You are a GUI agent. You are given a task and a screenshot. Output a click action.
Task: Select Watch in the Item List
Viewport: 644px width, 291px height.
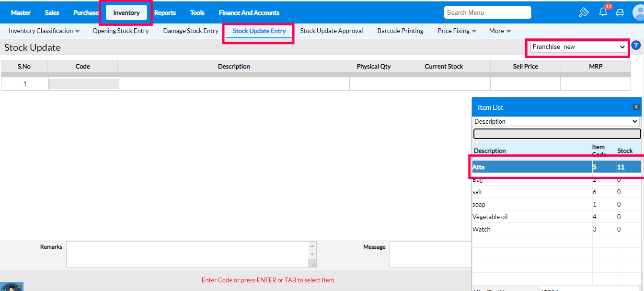(556, 229)
